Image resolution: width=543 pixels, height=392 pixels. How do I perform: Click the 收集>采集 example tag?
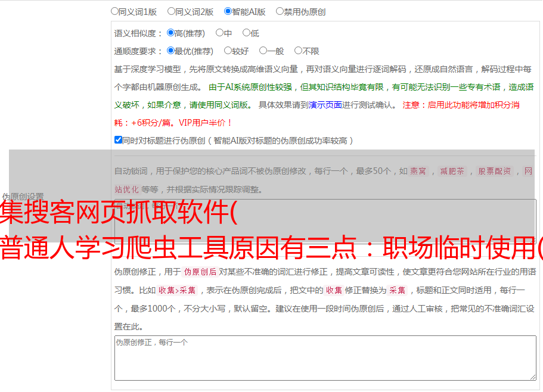click(x=177, y=290)
